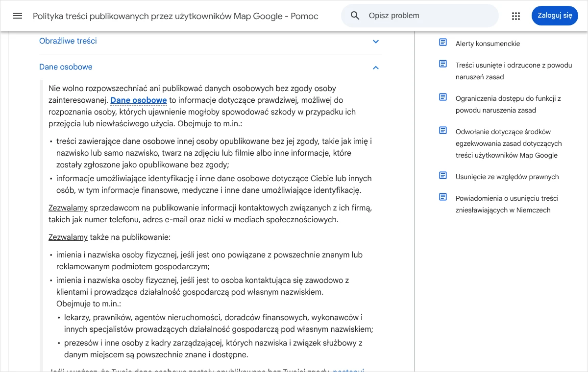588x372 pixels.
Task: Open the Obraźliwe treści heading
Action: [68, 41]
